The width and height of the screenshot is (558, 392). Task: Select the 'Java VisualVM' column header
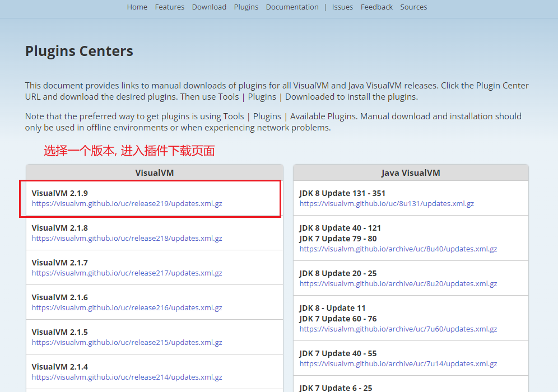[x=411, y=173]
